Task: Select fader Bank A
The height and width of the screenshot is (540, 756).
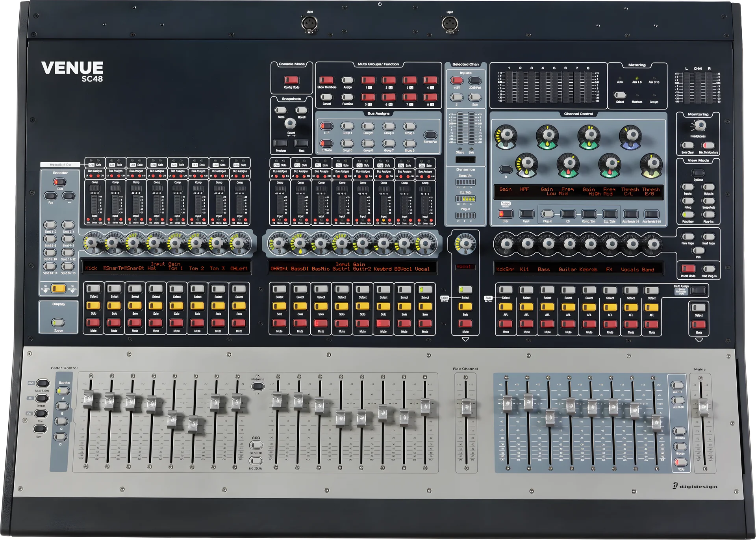Action: (63, 391)
